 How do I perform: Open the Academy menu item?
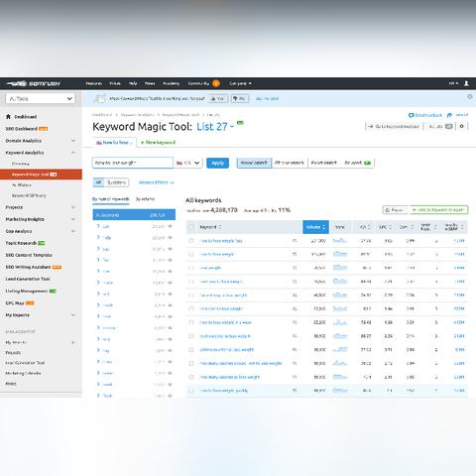(x=171, y=83)
